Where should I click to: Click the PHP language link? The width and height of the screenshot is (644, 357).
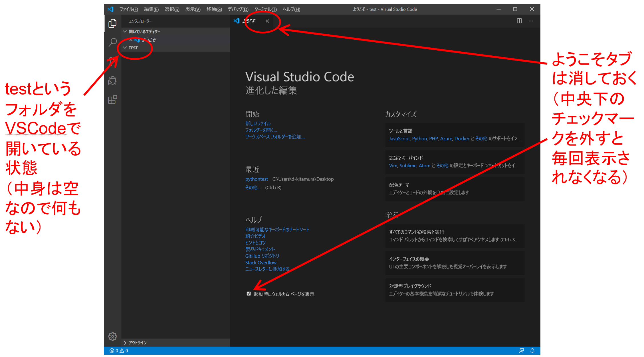[433, 139]
